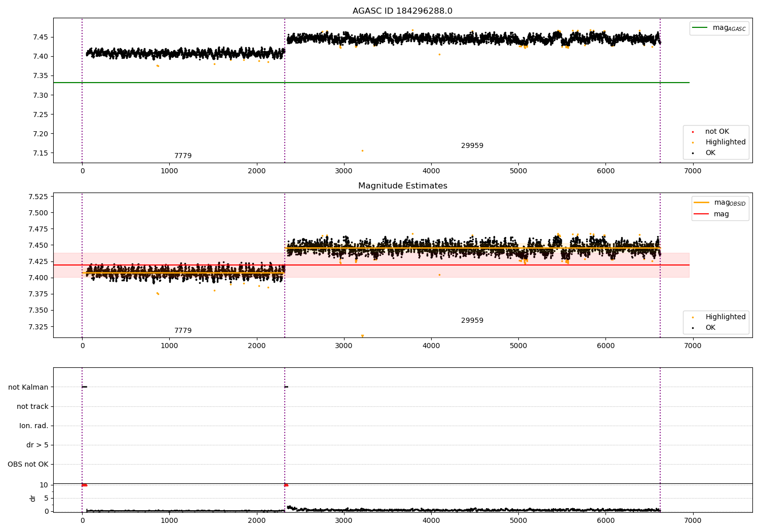Click the '29959' annotation in the top plot
Image resolution: width=760 pixels, height=532 pixels.
472,146
